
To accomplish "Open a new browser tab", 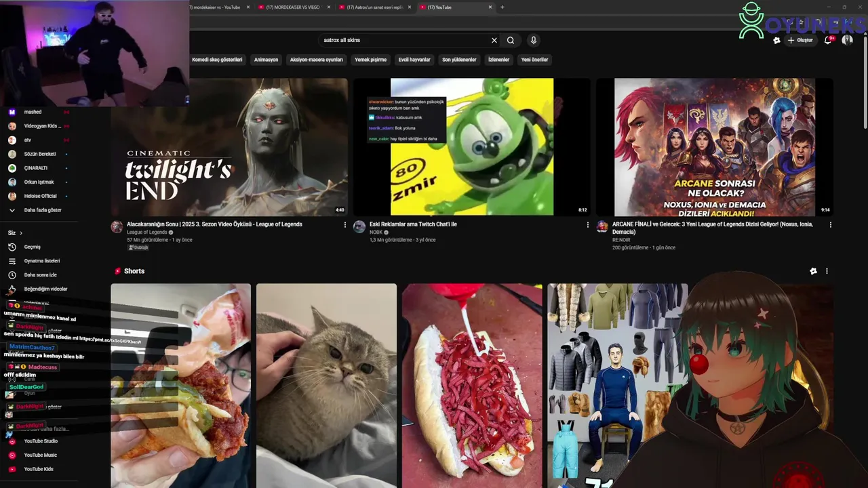I will [x=502, y=7].
